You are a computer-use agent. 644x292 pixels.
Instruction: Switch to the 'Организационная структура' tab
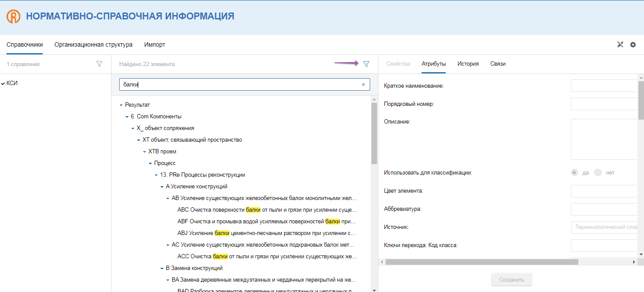pyautogui.click(x=93, y=44)
